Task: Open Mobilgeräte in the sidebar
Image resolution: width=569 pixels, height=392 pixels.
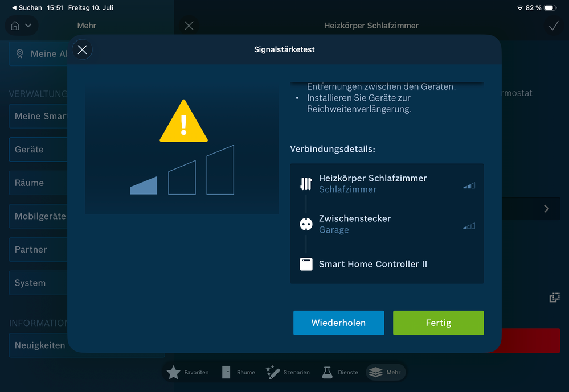Action: click(x=38, y=216)
